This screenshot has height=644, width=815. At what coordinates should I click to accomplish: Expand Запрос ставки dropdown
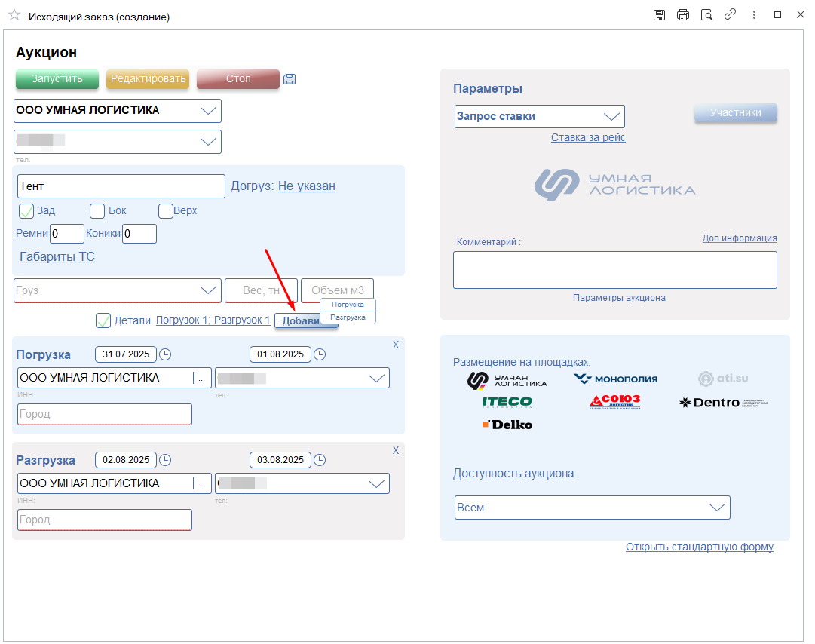pos(611,116)
